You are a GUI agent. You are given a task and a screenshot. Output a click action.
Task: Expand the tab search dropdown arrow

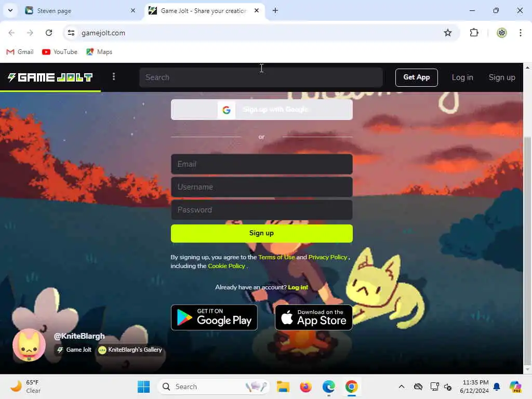pyautogui.click(x=10, y=10)
